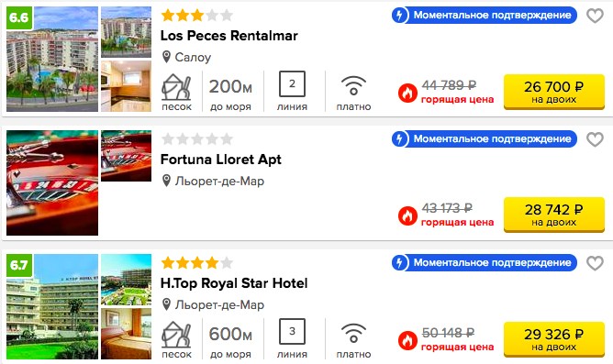Mark H.Top Royal Star Hotel as favorite

[x=595, y=263]
